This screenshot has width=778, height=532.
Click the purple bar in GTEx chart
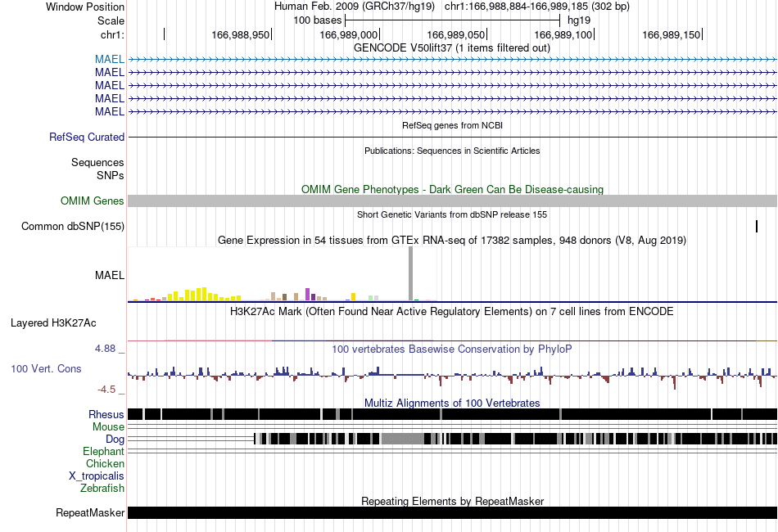pyautogui.click(x=308, y=294)
